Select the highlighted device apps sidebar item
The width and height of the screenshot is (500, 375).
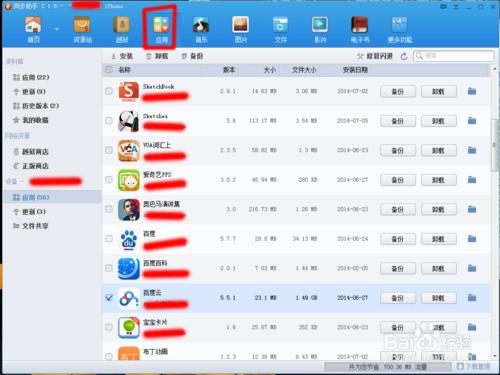52,197
